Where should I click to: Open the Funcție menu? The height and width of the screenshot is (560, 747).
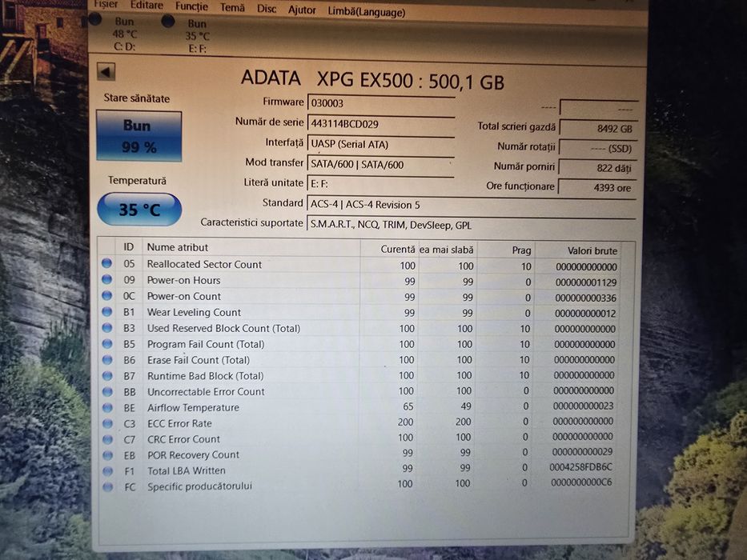(191, 6)
